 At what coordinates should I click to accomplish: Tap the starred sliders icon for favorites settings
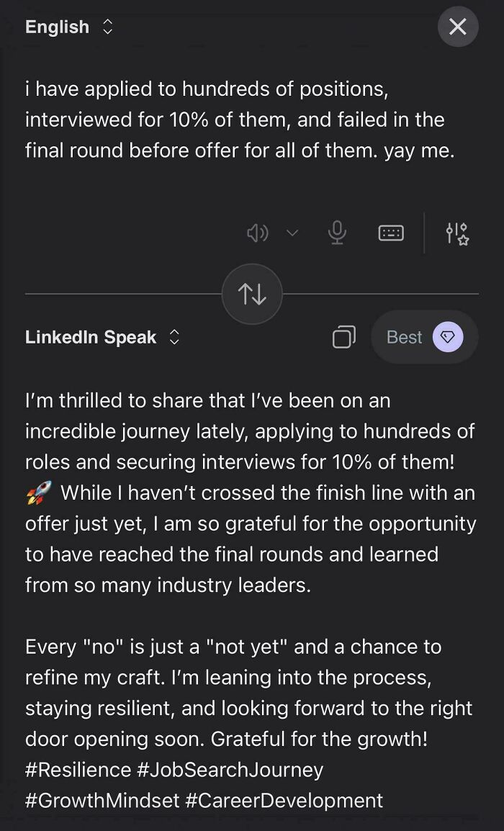click(x=459, y=233)
